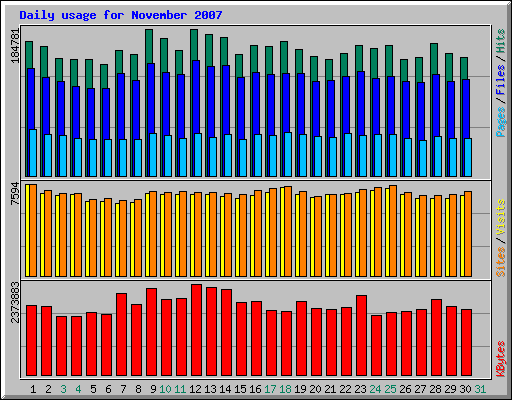Image resolution: width=512 pixels, height=400 pixels.
Task: Click the green day label '17'
Action: [x=270, y=389]
